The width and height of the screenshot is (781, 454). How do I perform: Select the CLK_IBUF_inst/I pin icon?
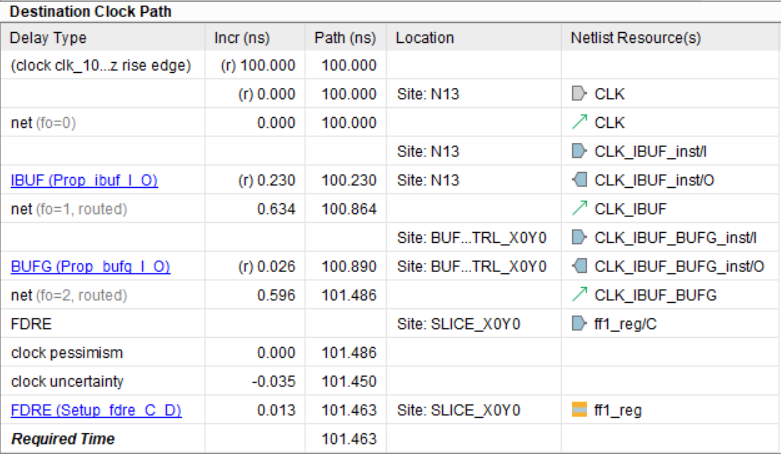pos(578,152)
